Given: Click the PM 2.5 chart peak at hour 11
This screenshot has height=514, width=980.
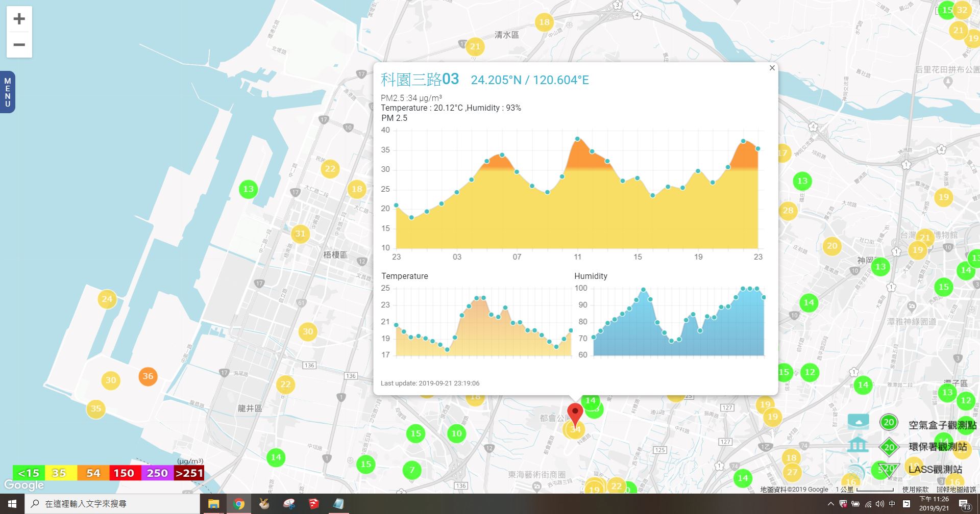Looking at the screenshot, I should click(577, 139).
